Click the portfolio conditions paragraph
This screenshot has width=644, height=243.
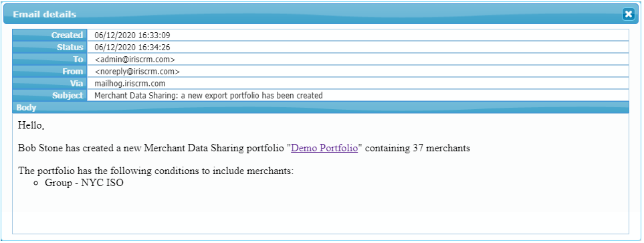pos(156,171)
